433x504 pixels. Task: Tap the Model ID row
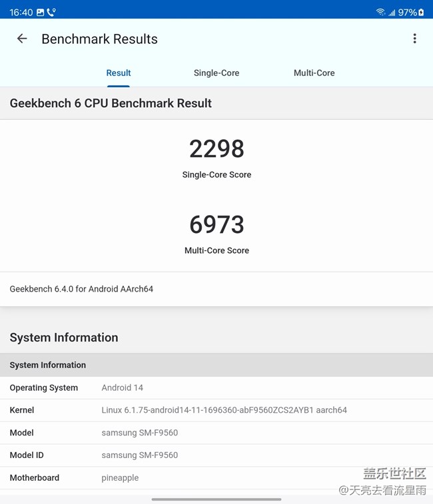[217, 455]
